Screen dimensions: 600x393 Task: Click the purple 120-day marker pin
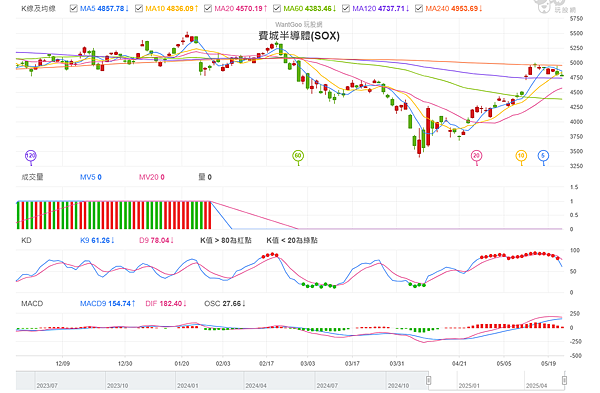point(31,157)
